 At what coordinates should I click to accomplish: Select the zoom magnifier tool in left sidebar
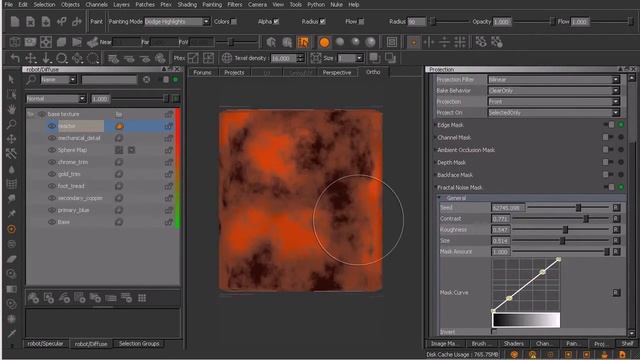pyautogui.click(x=11, y=124)
